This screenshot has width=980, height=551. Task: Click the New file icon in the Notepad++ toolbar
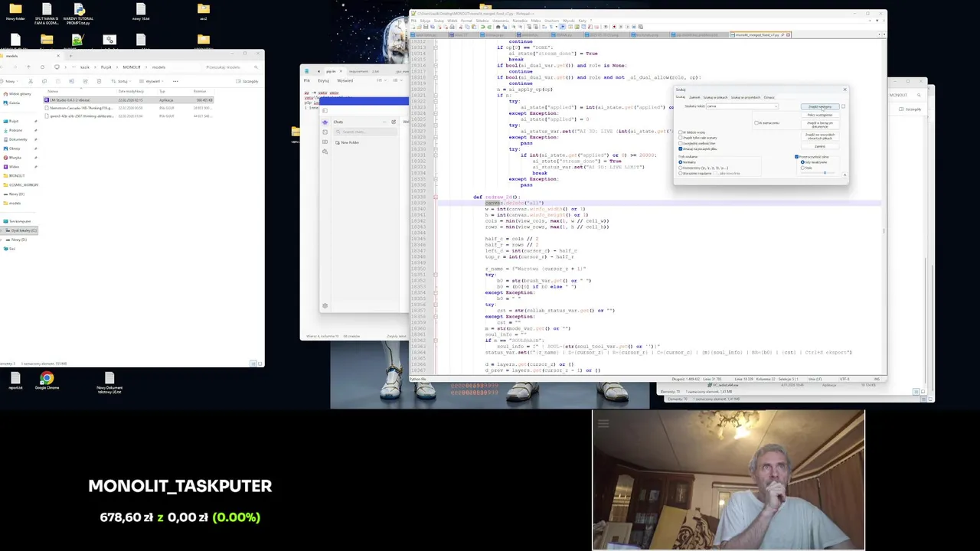[413, 27]
